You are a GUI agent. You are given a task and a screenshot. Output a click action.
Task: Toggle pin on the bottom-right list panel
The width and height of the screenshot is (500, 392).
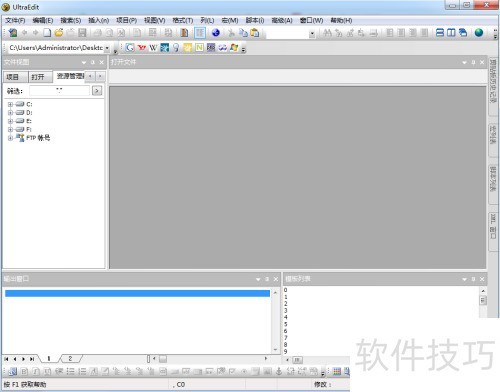tap(473, 279)
